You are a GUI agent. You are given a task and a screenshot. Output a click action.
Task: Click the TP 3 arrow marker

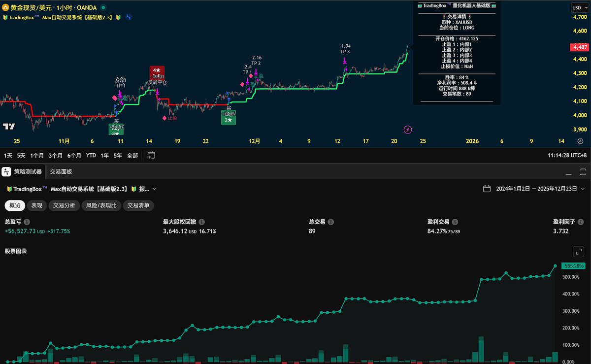[345, 61]
